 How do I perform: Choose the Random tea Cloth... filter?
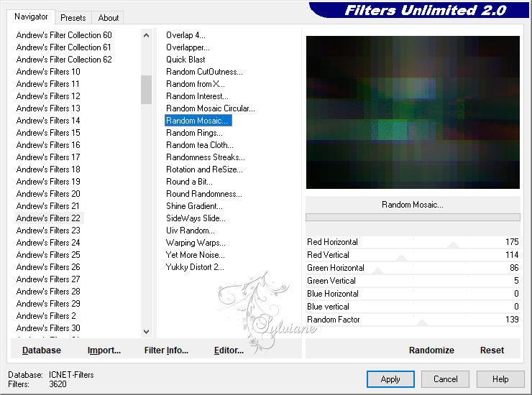coord(200,145)
